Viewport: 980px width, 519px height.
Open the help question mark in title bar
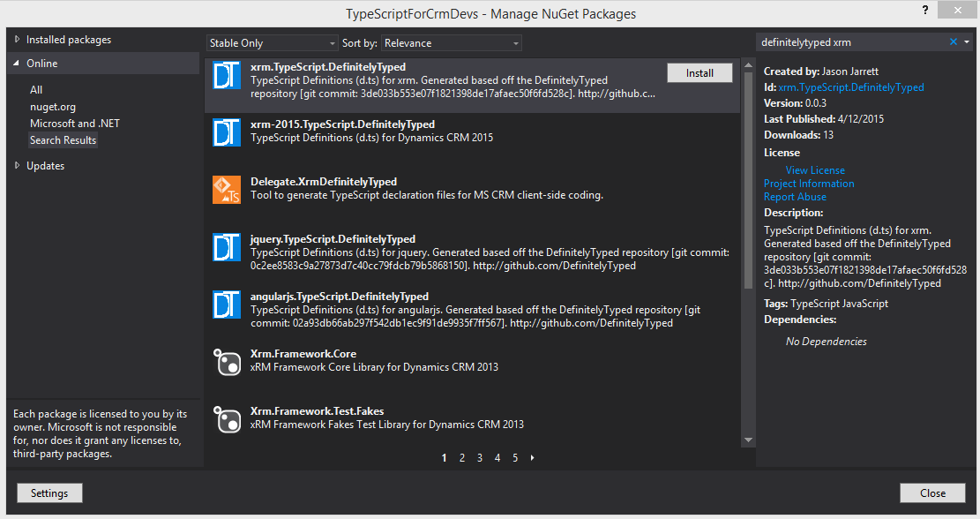pyautogui.click(x=925, y=10)
